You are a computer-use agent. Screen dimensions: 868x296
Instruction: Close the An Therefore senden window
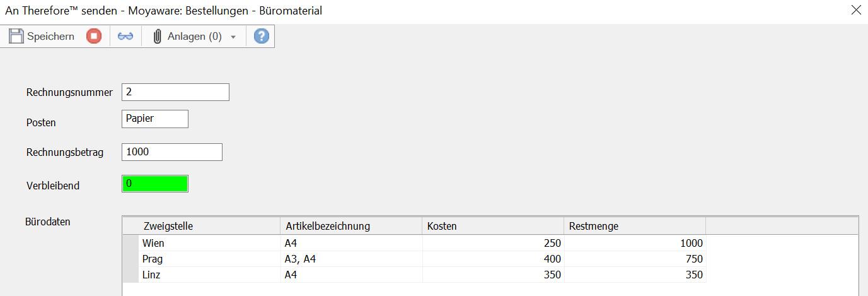pos(856,10)
